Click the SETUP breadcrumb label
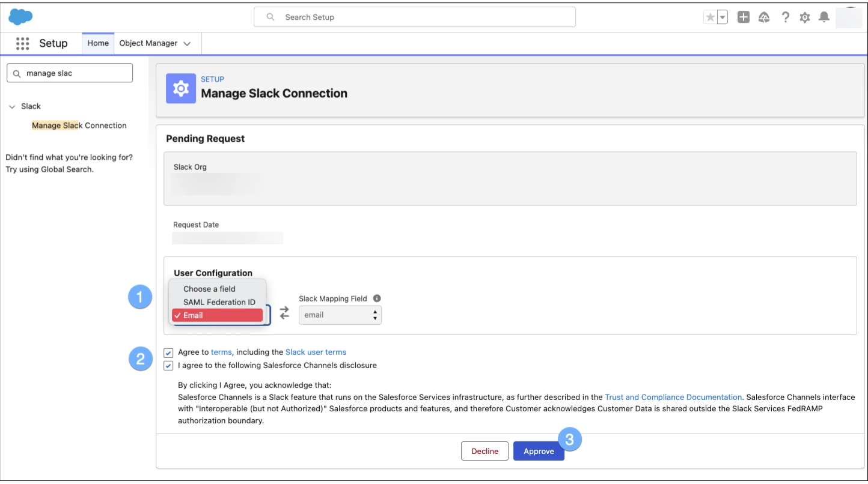 coord(212,79)
